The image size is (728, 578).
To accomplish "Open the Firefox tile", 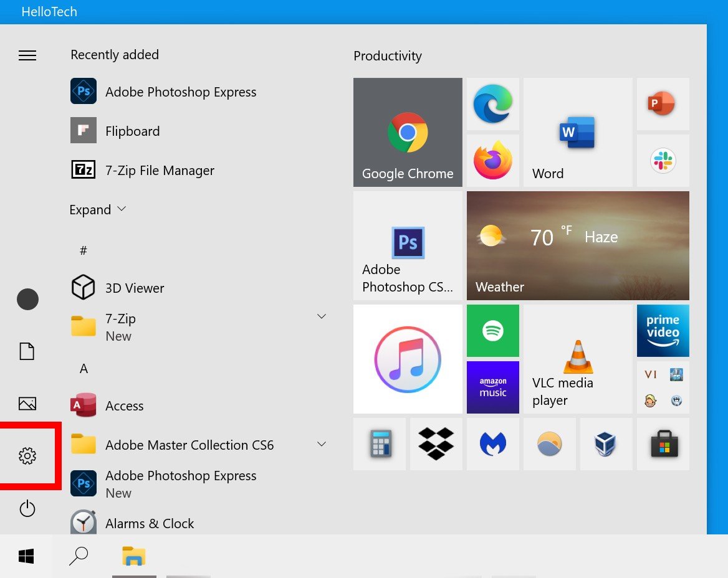I will pos(492,161).
